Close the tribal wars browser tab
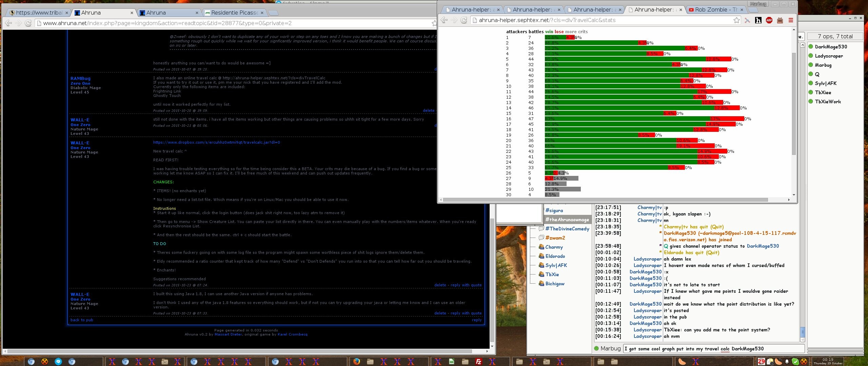Image resolution: width=868 pixels, height=366 pixels. coord(67,13)
